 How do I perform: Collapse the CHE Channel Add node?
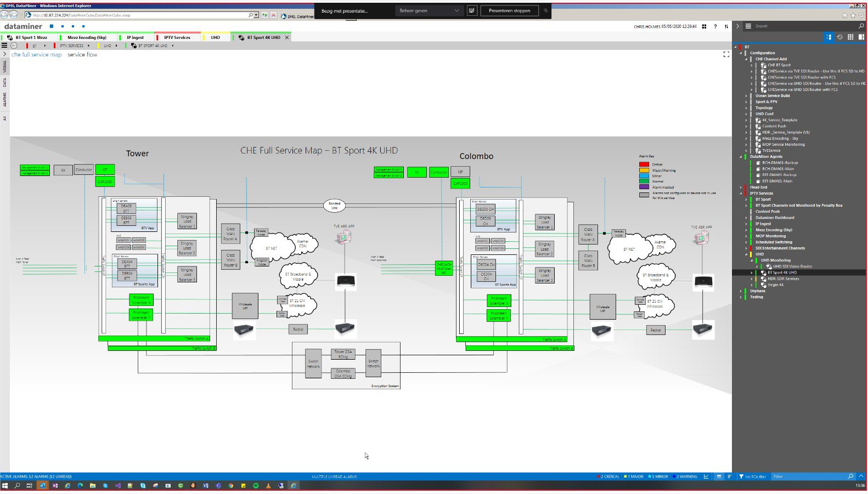coord(746,59)
